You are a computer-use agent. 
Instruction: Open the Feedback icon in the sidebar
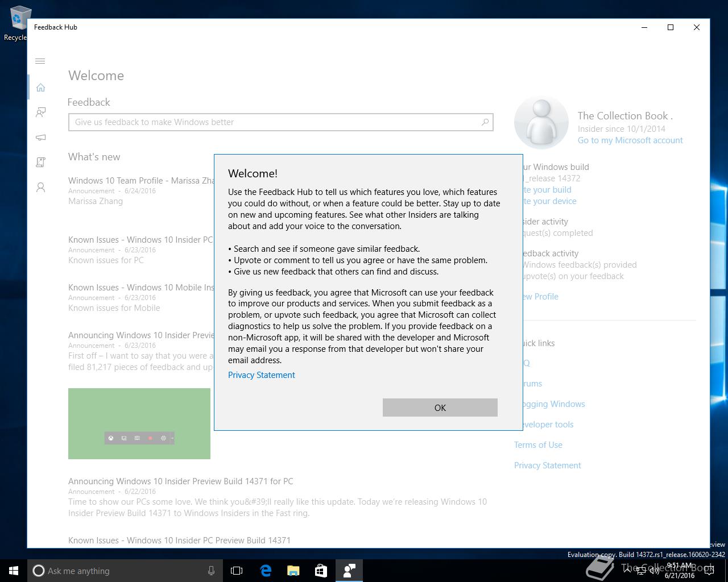tap(40, 113)
